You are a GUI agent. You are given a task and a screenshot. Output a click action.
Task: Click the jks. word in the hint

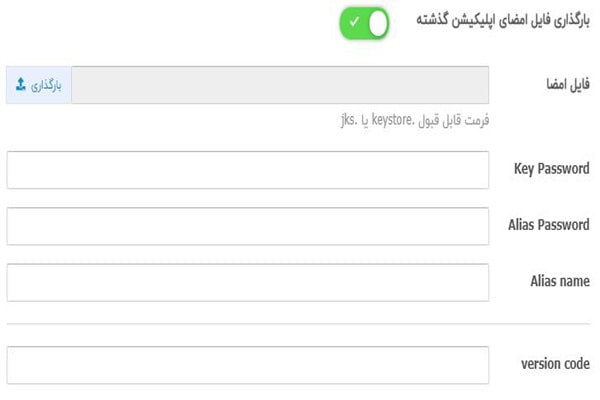point(349,121)
